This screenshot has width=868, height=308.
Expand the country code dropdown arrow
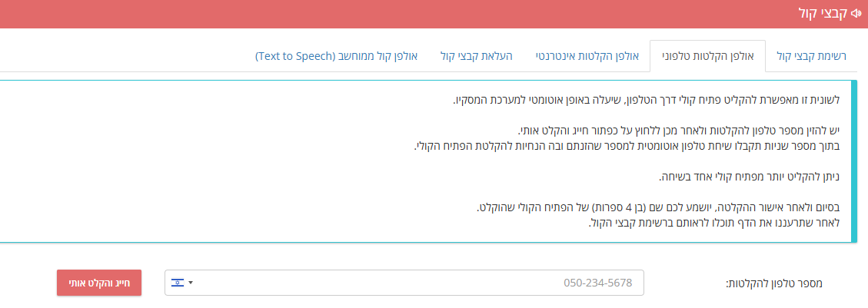click(191, 283)
